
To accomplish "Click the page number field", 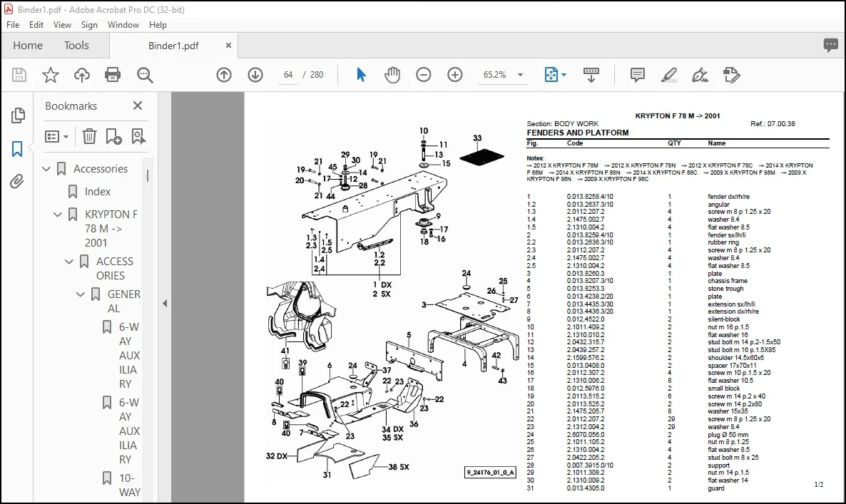I will tap(288, 75).
